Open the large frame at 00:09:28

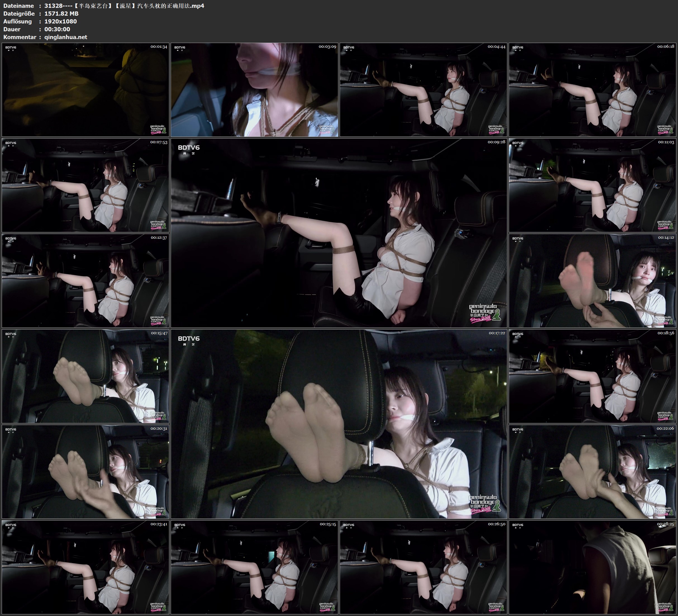(339, 233)
